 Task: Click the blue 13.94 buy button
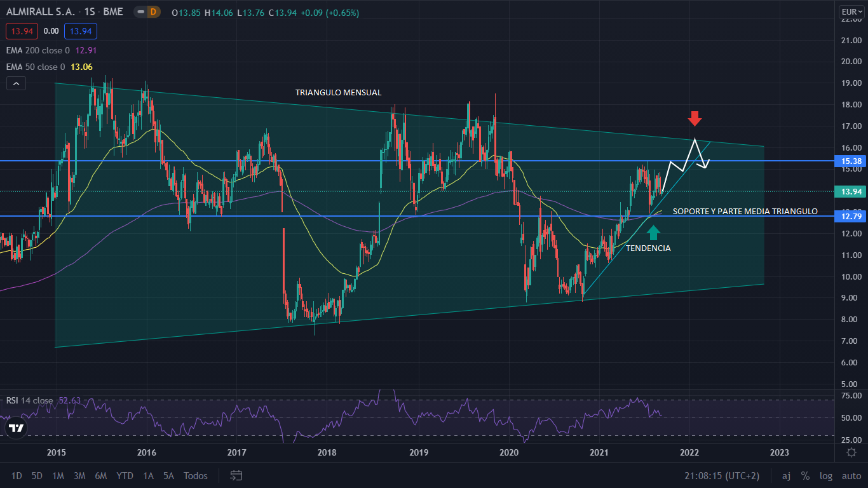pos(80,31)
